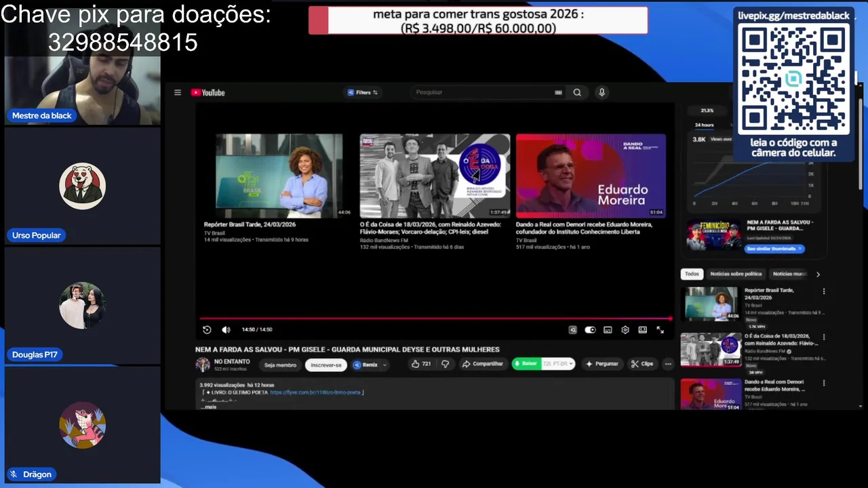Screen dimensions: 868x488
Task: Select the Notícias sobre política chip
Action: pos(736,274)
